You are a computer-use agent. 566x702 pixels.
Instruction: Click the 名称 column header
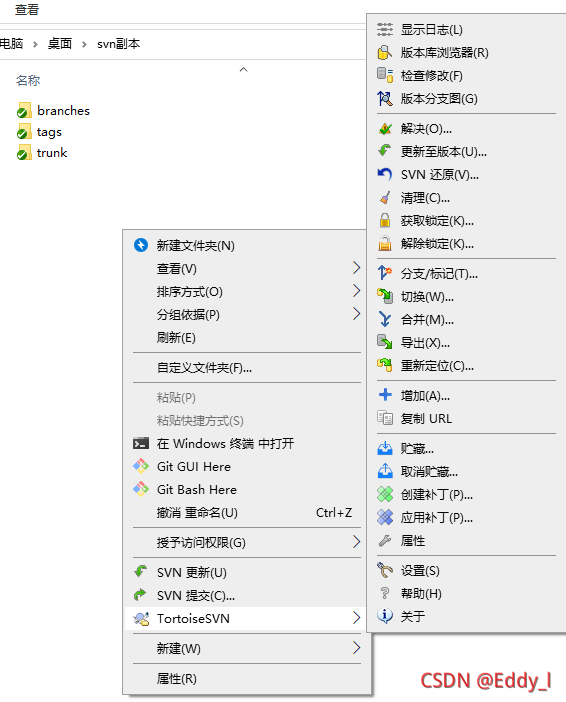tap(28, 81)
